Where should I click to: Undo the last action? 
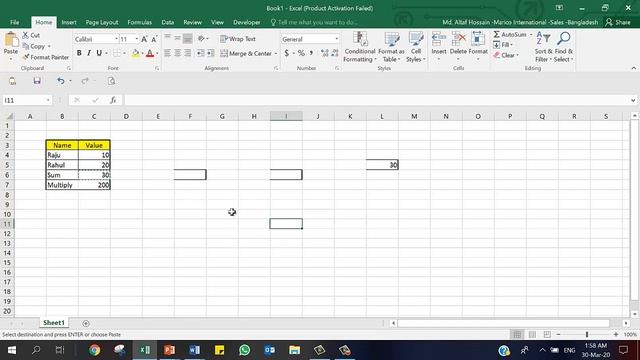pos(60,81)
